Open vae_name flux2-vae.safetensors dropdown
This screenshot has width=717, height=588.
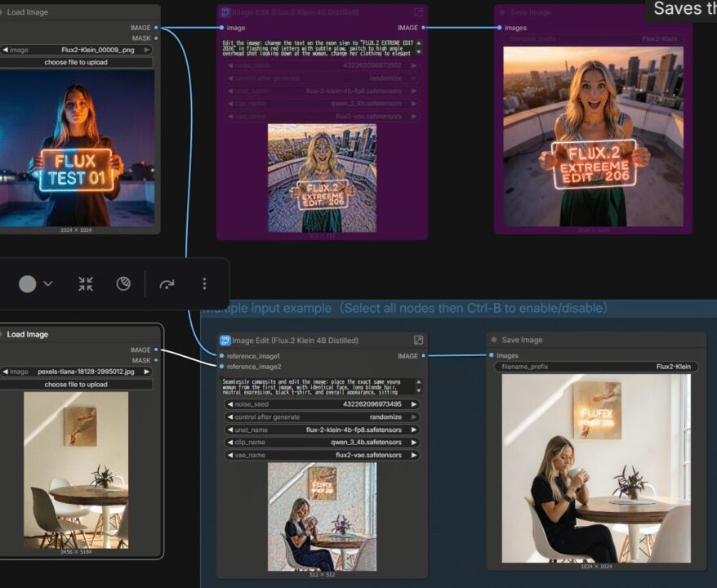(x=322, y=455)
